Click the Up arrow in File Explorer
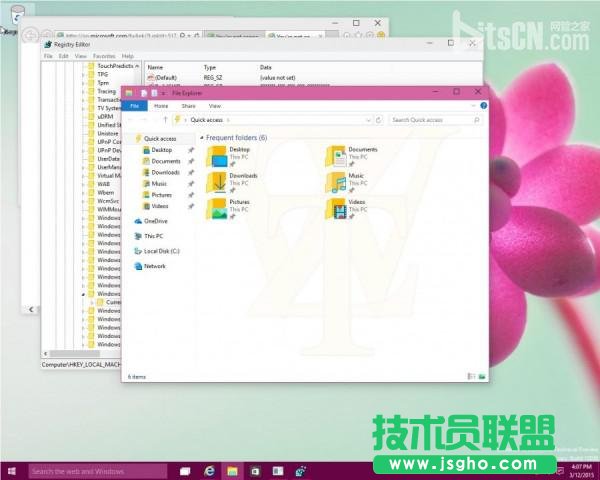 pos(165,120)
